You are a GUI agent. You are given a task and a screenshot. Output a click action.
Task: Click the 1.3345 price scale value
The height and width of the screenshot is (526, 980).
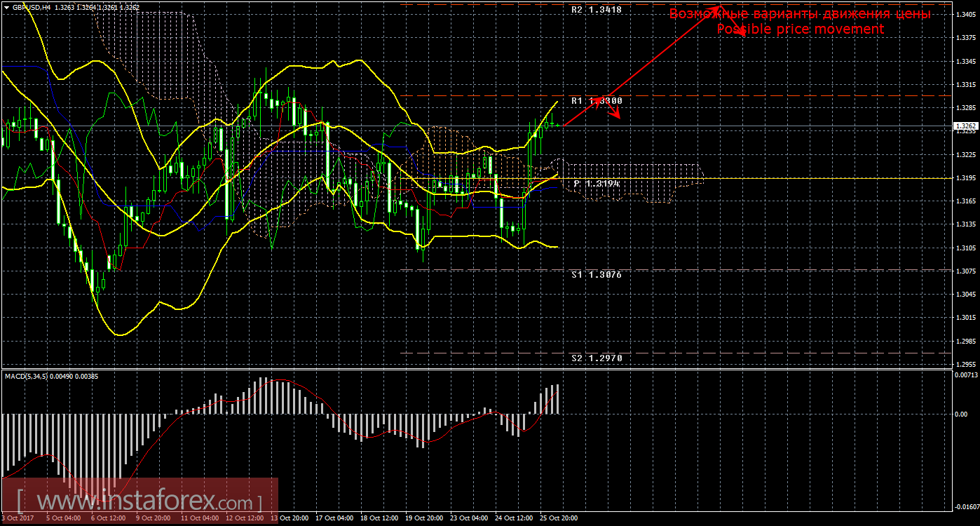click(x=965, y=61)
